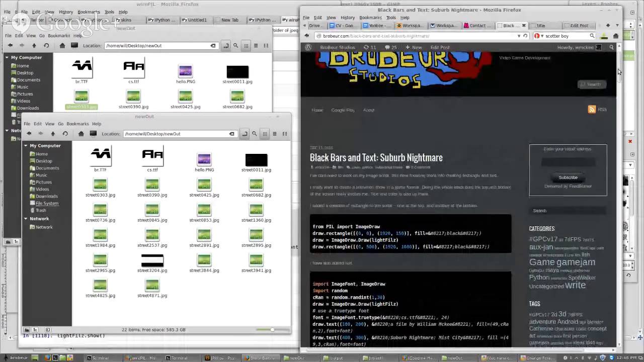Select Downloads in front newOut sidebar
This screenshot has width=644, height=362.
46,196
